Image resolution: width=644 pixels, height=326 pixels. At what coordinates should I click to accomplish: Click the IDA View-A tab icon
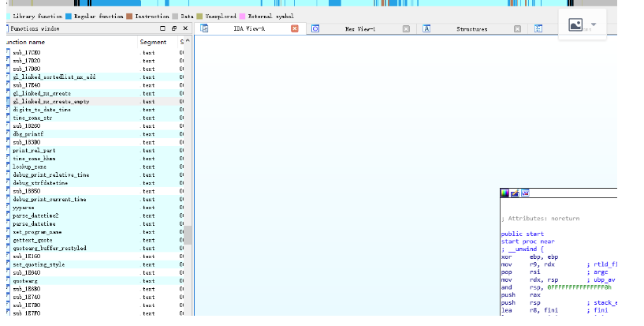[204, 28]
